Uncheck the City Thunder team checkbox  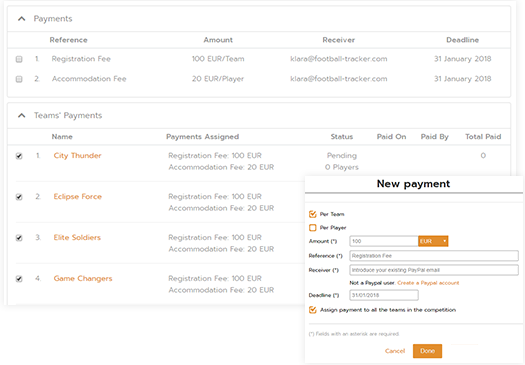coord(19,156)
